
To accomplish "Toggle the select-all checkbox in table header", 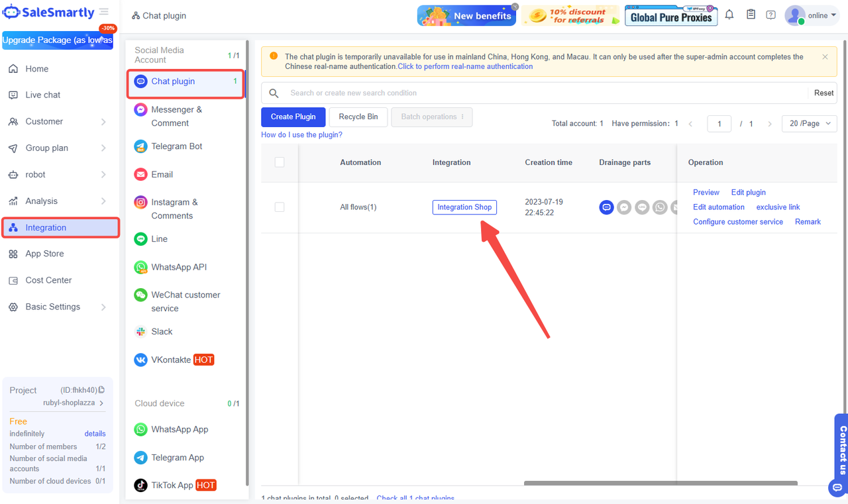I will [x=280, y=162].
